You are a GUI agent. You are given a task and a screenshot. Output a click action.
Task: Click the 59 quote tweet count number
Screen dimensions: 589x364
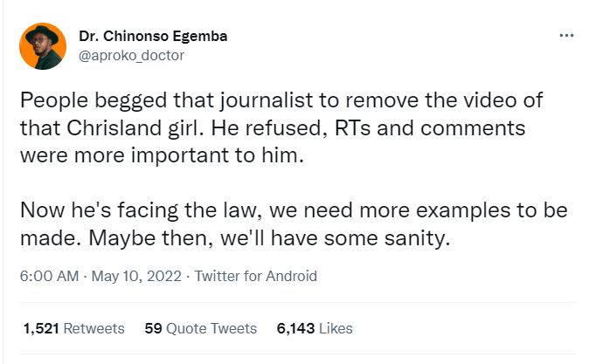click(x=153, y=329)
